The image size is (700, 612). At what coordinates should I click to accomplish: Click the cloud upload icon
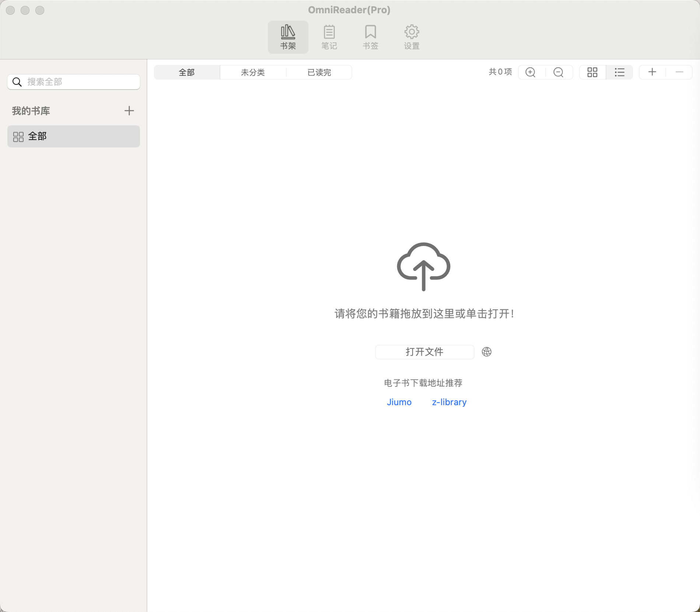(424, 267)
